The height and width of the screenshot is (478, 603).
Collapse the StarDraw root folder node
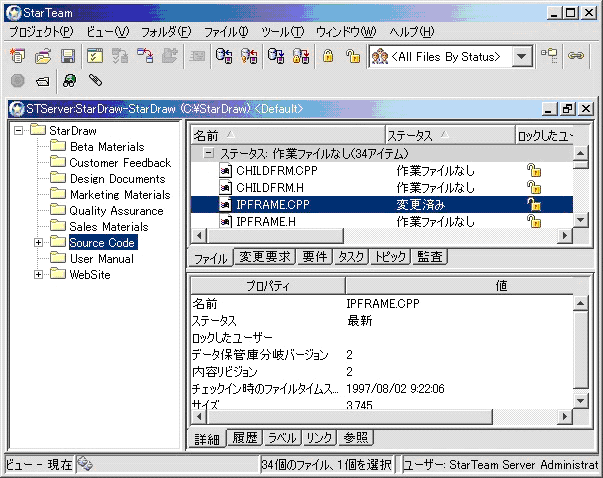(x=18, y=130)
